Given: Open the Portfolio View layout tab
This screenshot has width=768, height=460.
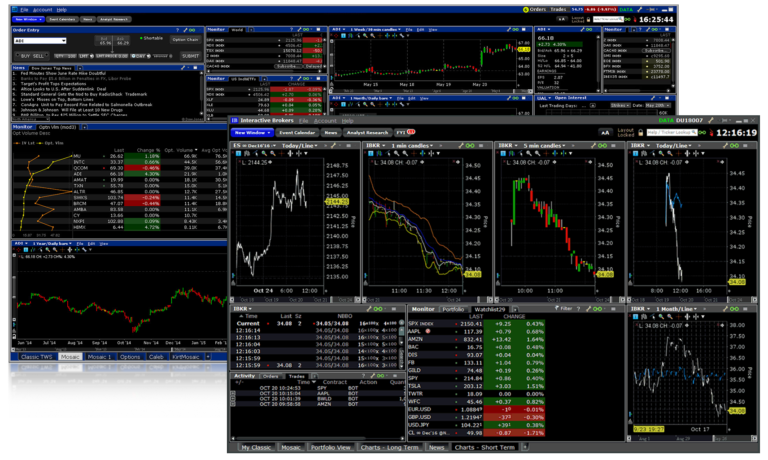Looking at the screenshot, I should [331, 447].
